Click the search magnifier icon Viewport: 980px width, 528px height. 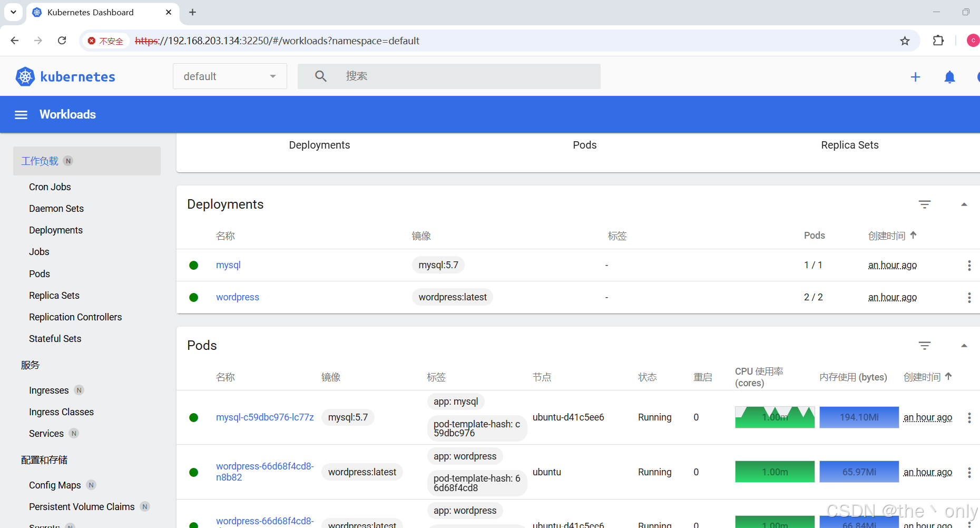(x=321, y=76)
